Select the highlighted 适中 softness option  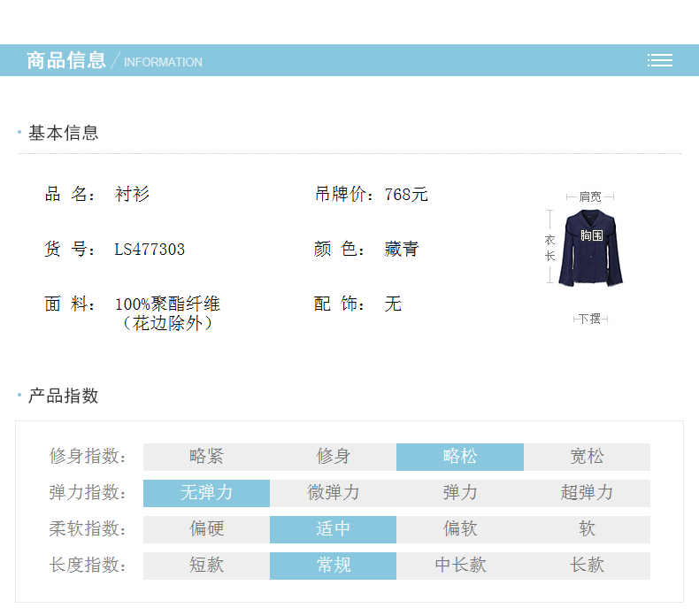point(334,529)
